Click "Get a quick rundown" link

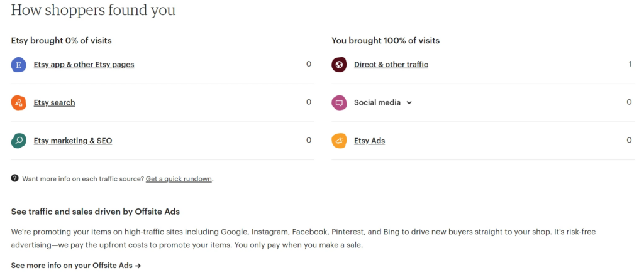(x=179, y=179)
